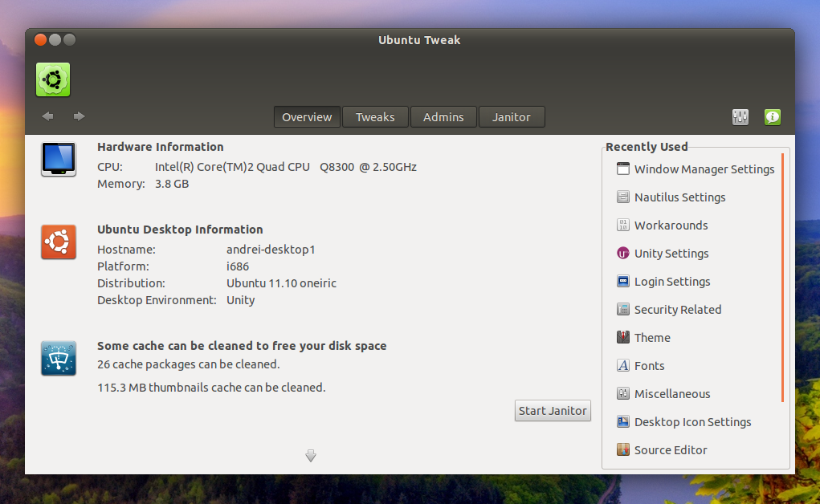820x504 pixels.
Task: Open Desktop Icon Settings
Action: (693, 421)
